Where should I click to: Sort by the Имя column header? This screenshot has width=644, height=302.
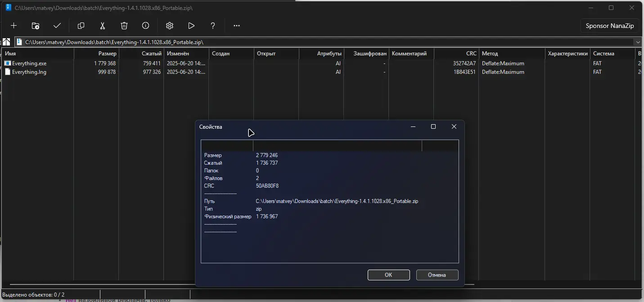[38, 54]
